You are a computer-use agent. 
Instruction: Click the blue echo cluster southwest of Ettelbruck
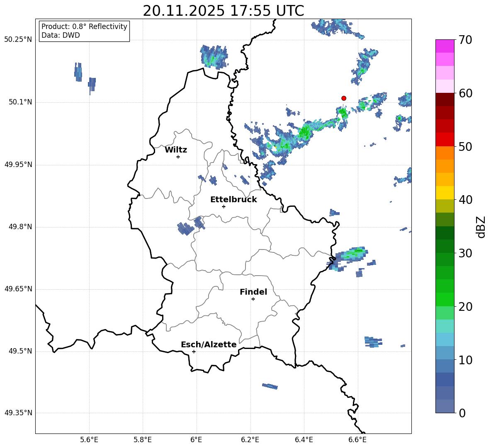click(x=191, y=226)
